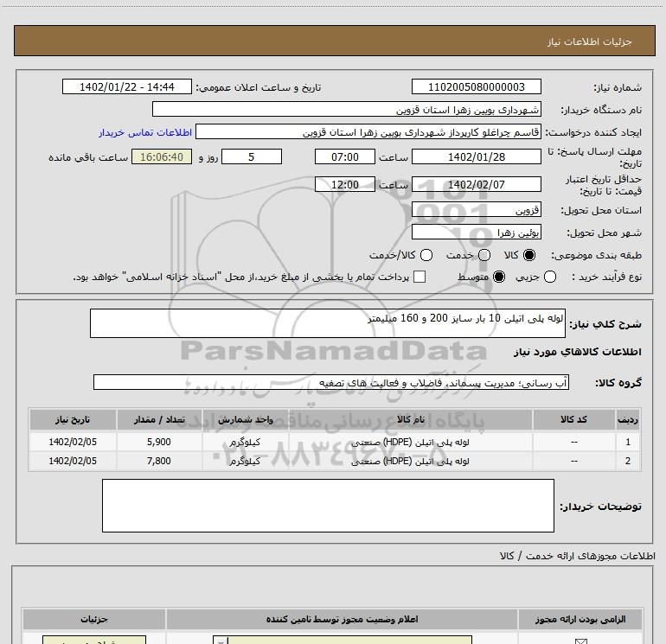Click the goods group field آب رسانی
Image resolution: width=666 pixels, height=644 pixels.
[331, 382]
